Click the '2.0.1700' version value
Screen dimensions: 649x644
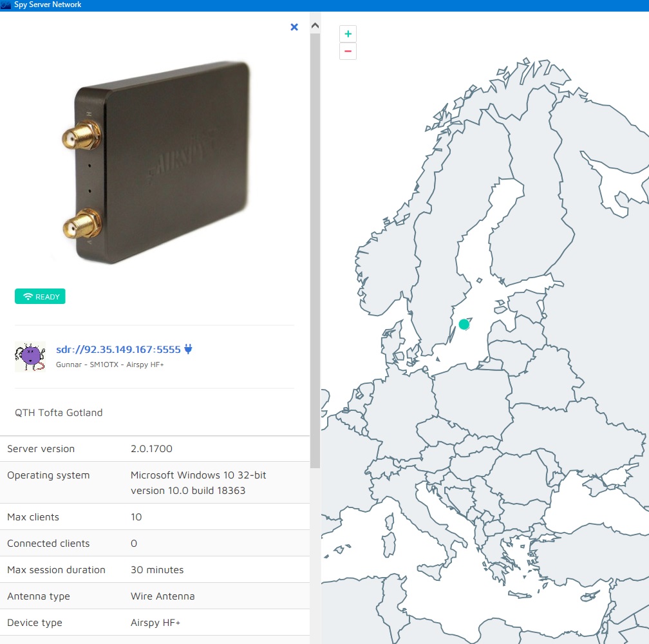[x=151, y=449]
